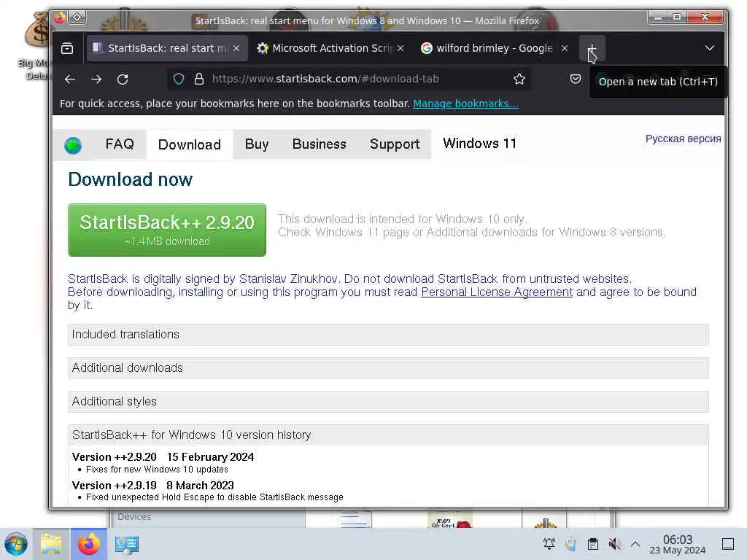Switch to Русская версия

click(x=683, y=139)
